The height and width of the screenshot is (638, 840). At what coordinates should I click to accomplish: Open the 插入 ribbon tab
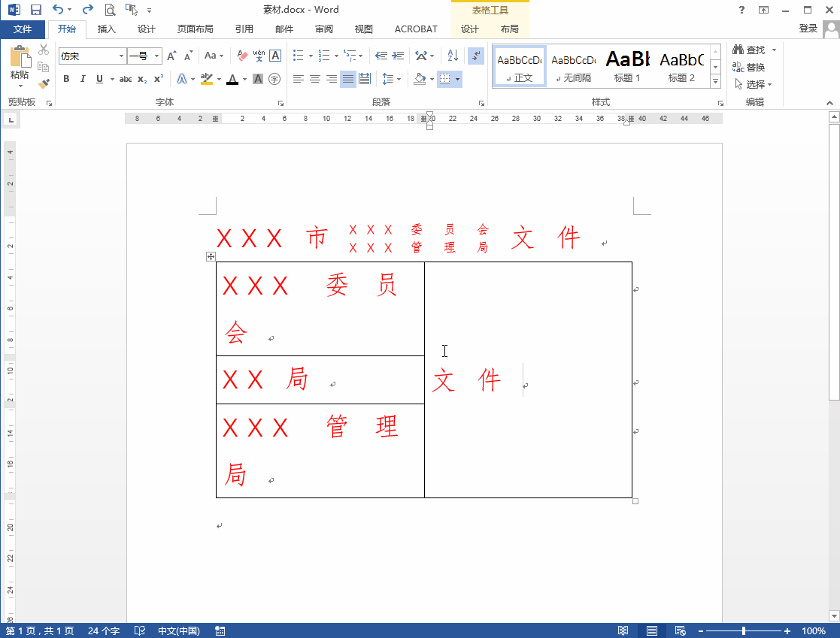107,29
